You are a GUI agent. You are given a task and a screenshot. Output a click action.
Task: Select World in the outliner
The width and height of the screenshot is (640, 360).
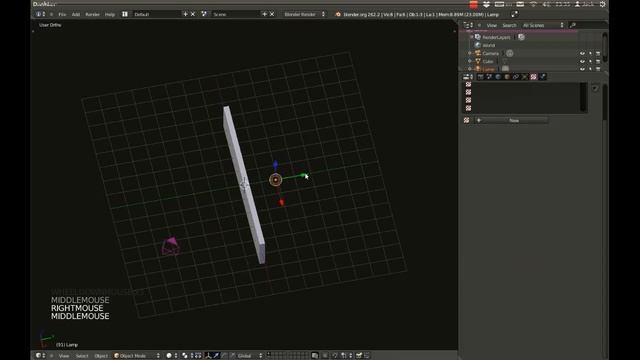(489, 45)
